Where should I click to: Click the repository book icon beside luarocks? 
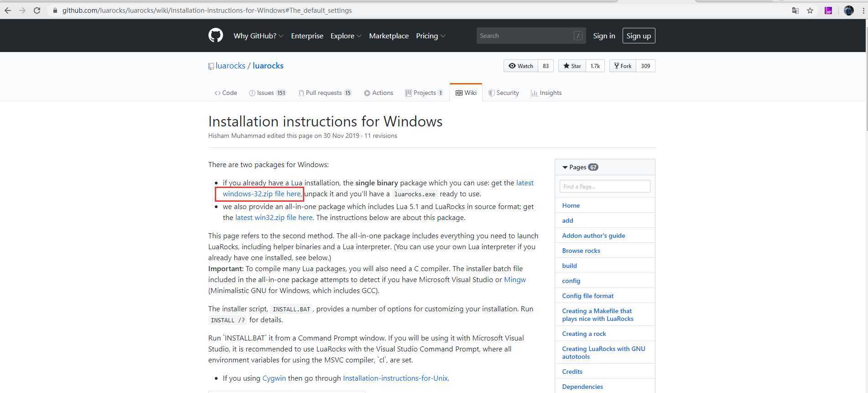pyautogui.click(x=211, y=66)
